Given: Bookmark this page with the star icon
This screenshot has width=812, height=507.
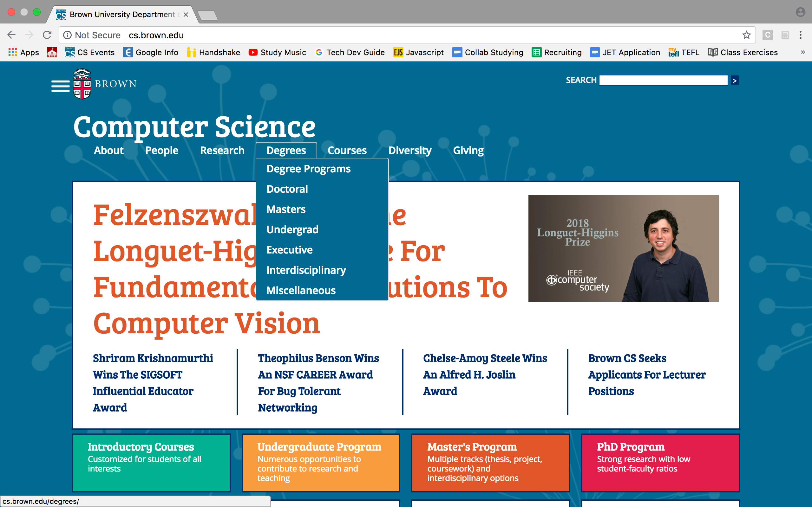Looking at the screenshot, I should (746, 35).
